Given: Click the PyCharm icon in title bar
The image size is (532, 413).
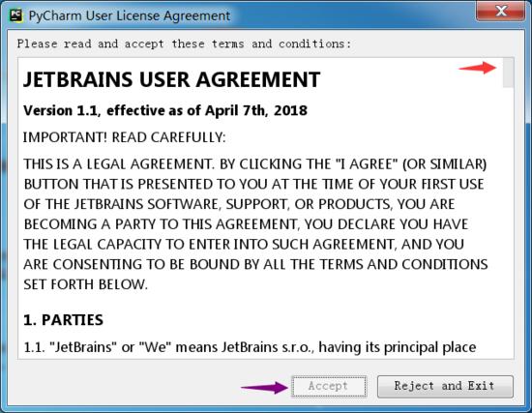Looking at the screenshot, I should click(x=15, y=15).
